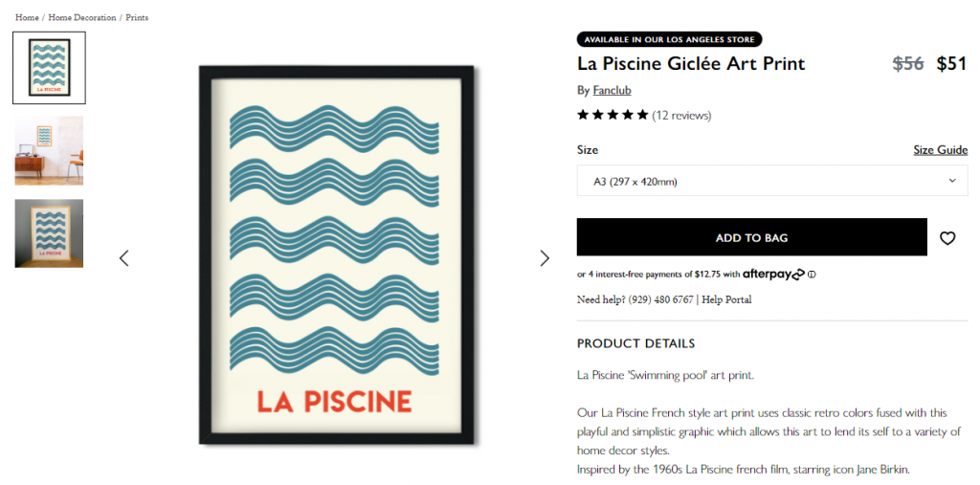Read the 12 reviews

coord(681,116)
